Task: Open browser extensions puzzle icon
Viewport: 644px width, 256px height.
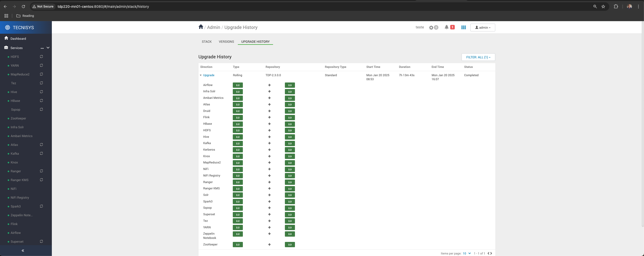Action: [616, 7]
